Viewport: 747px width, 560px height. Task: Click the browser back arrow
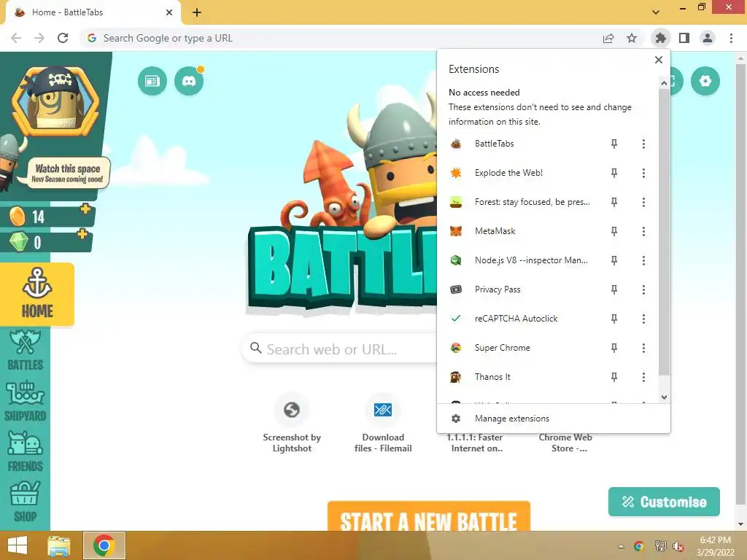(x=16, y=38)
